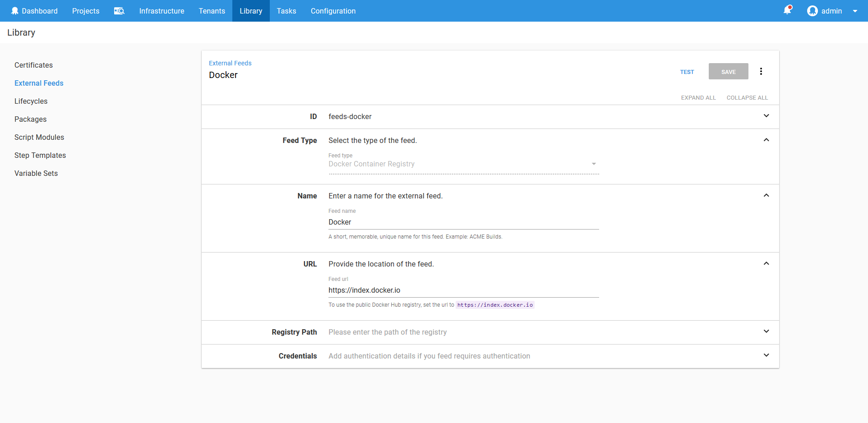Image resolution: width=868 pixels, height=423 pixels.
Task: Open the Configuration menu item
Action: 333,11
